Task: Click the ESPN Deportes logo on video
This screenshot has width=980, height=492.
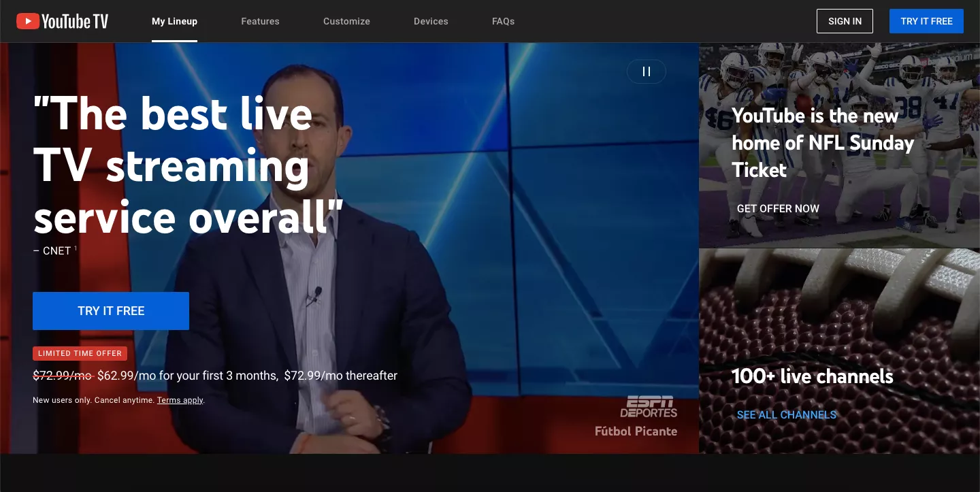Action: pos(649,406)
